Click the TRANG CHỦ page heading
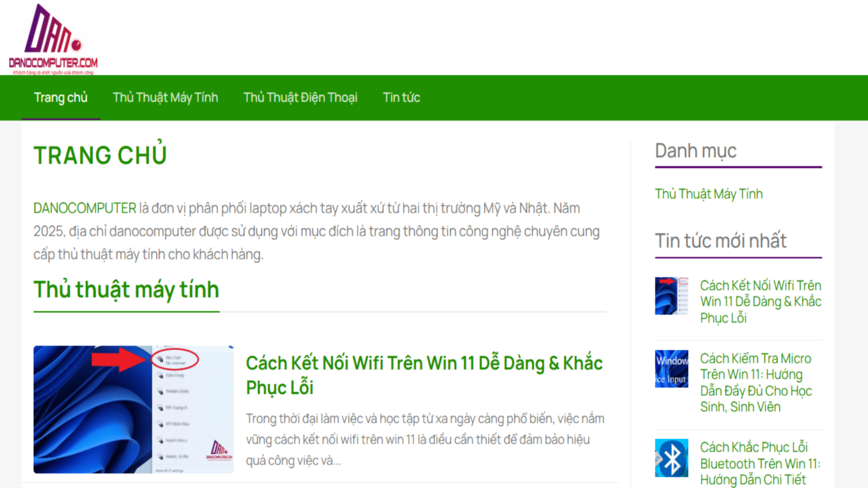The image size is (868, 488). pyautogui.click(x=100, y=155)
